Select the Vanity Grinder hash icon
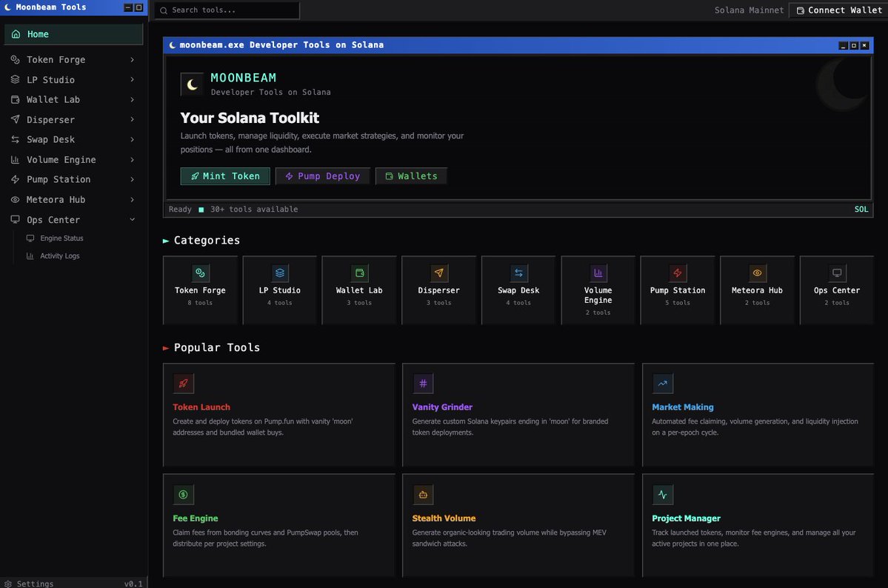This screenshot has width=888, height=588. [422, 383]
